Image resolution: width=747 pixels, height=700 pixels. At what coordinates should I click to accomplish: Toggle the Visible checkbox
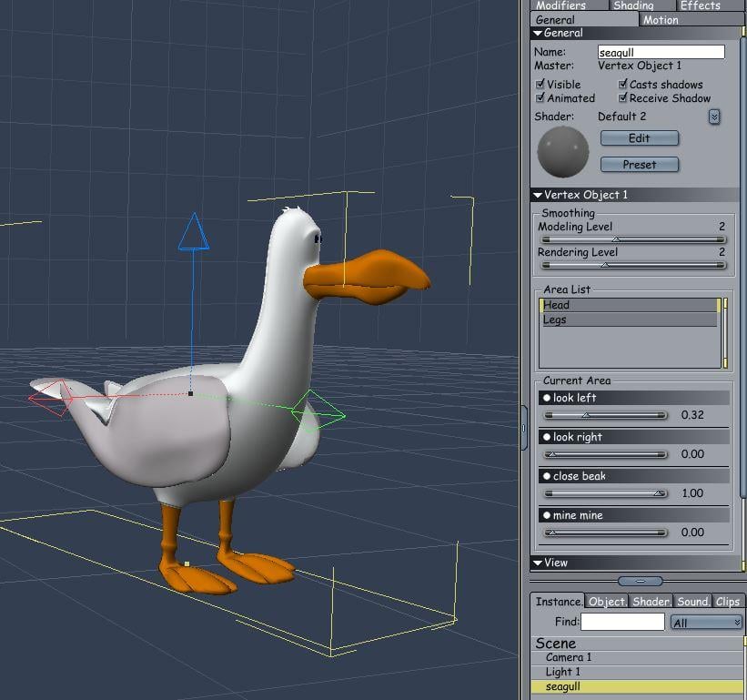point(540,85)
